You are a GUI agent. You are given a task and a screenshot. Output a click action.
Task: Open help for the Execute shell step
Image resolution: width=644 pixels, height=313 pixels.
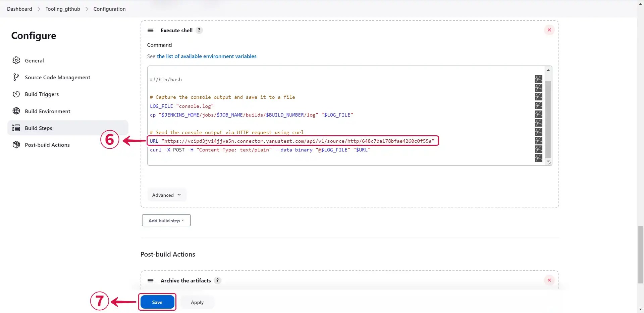(199, 30)
